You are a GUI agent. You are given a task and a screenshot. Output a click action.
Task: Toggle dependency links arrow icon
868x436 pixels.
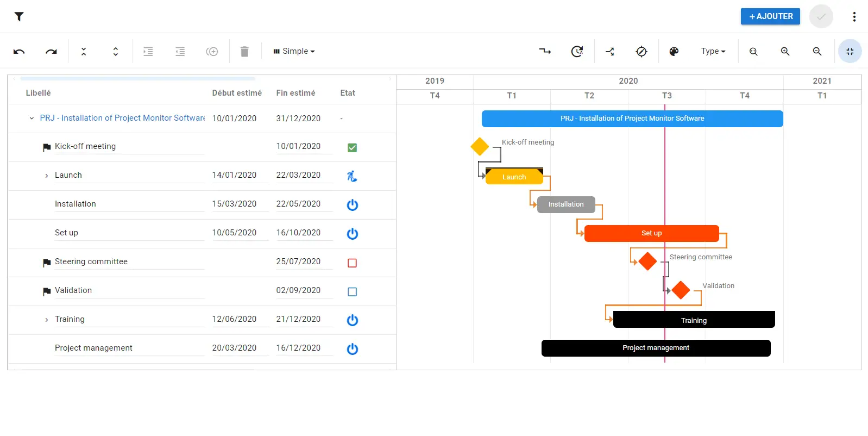545,51
